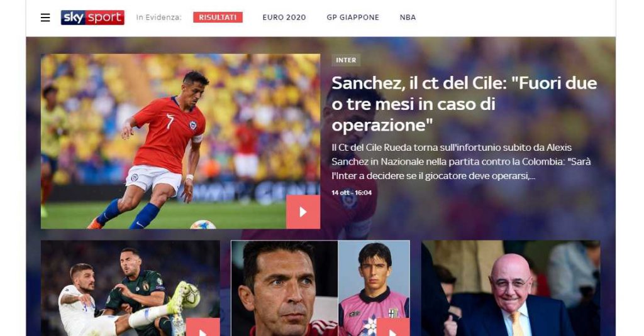Play the Italy match video
Screen dimensions: 644x336
pyautogui.click(x=203, y=327)
